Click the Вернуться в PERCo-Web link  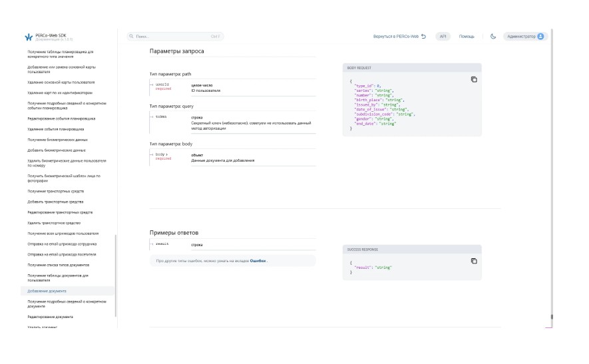[x=396, y=37]
